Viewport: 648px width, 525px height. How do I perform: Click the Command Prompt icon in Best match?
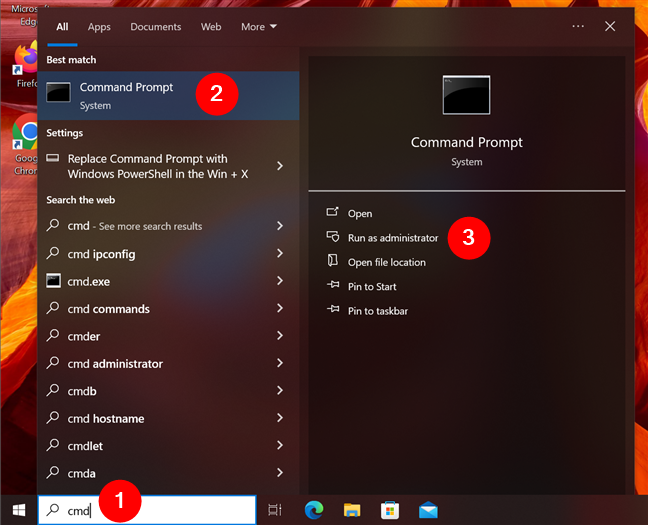58,92
